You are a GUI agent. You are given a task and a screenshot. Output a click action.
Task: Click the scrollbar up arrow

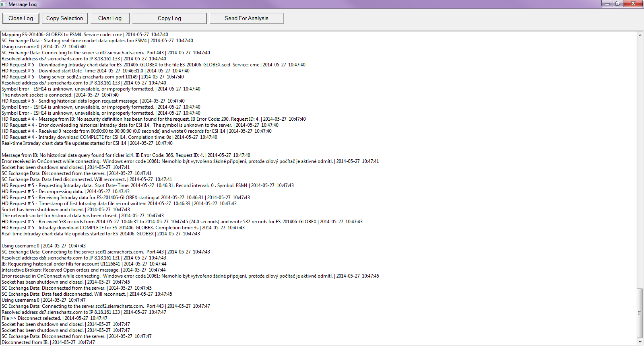tap(640, 35)
